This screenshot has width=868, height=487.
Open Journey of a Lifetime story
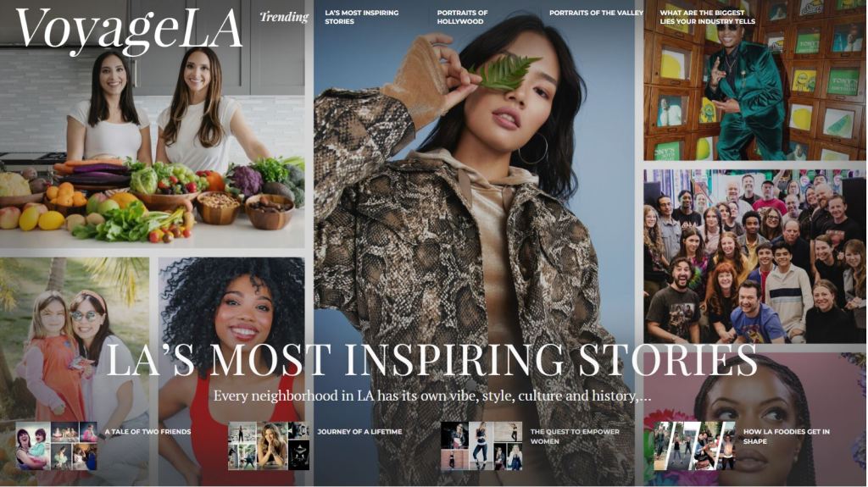(359, 432)
